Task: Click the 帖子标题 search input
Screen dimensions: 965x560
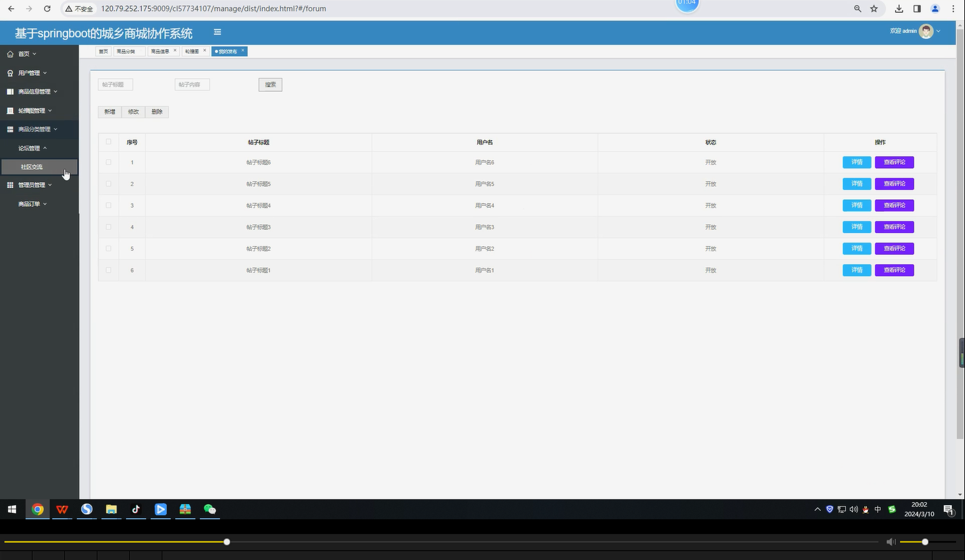Action: [115, 85]
